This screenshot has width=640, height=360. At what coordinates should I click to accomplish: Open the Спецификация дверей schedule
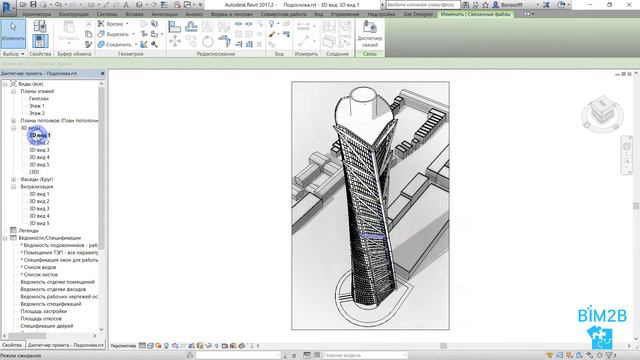(x=47, y=327)
